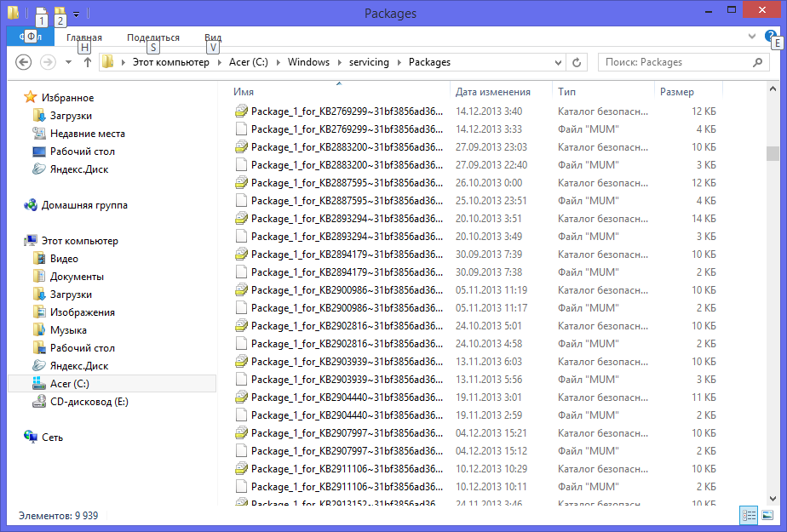Go up one folder level
The image size is (787, 532).
point(88,62)
